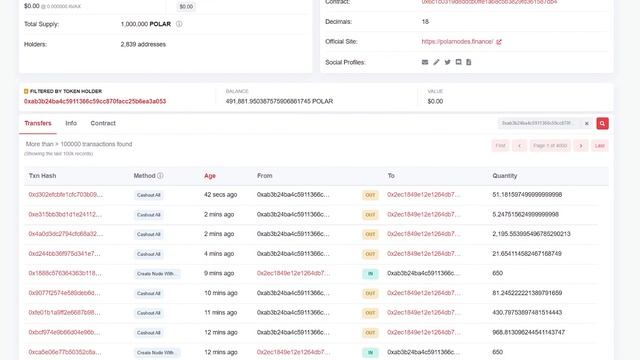This screenshot has width=640, height=360.
Task: Open To address in the 10 mins ago row
Action: coord(424,293)
